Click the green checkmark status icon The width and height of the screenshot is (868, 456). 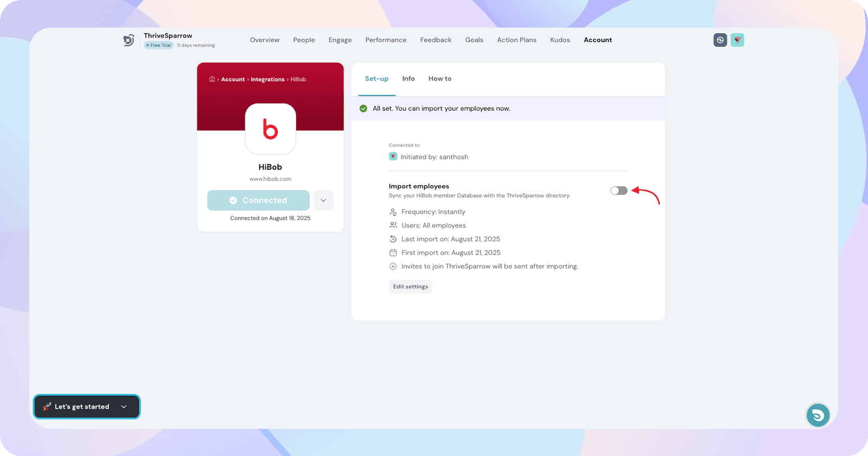coord(363,108)
